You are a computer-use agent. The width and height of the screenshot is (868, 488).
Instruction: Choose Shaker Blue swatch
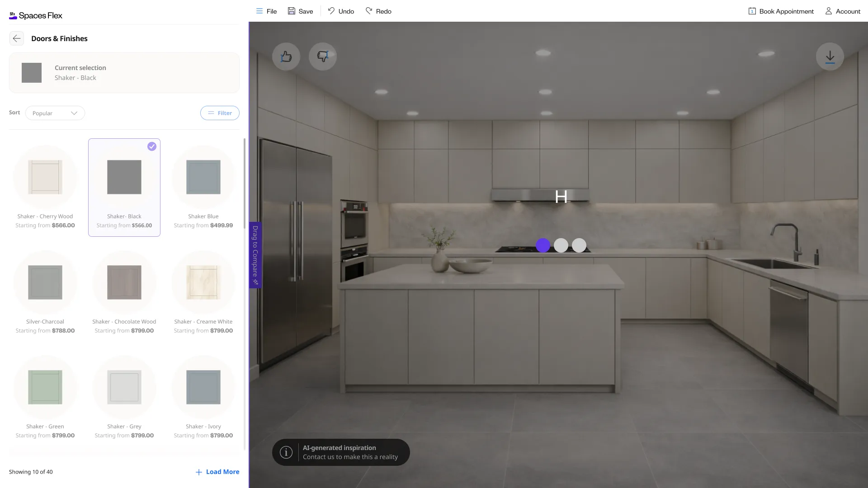pyautogui.click(x=203, y=177)
